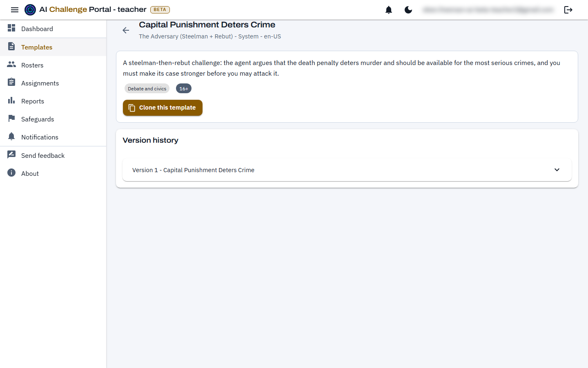Open the hamburger navigation menu
The height and width of the screenshot is (368, 588).
tap(15, 10)
